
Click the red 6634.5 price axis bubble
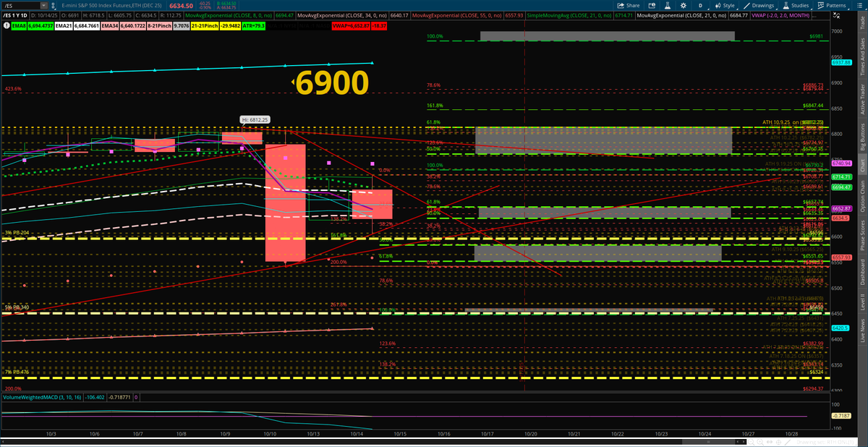point(841,218)
